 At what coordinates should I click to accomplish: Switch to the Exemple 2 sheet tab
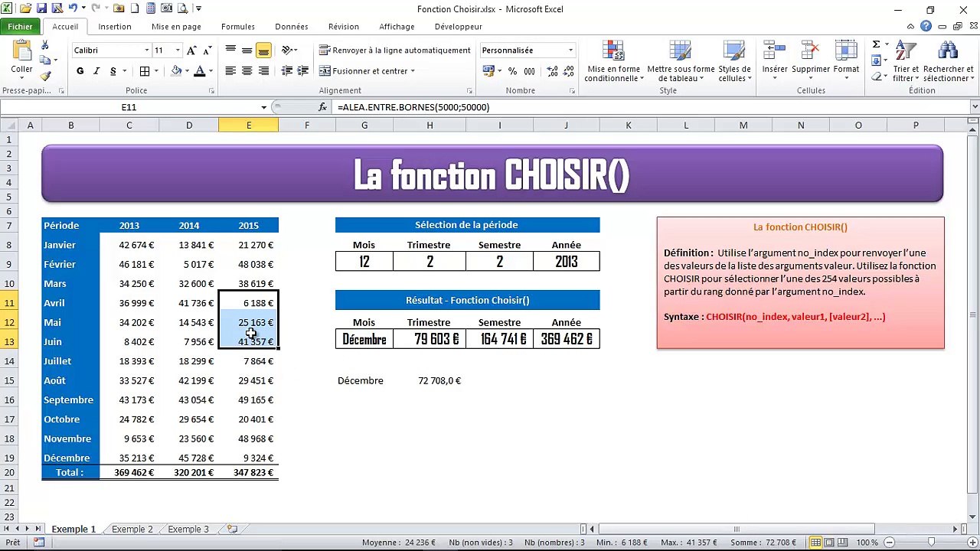pos(132,529)
